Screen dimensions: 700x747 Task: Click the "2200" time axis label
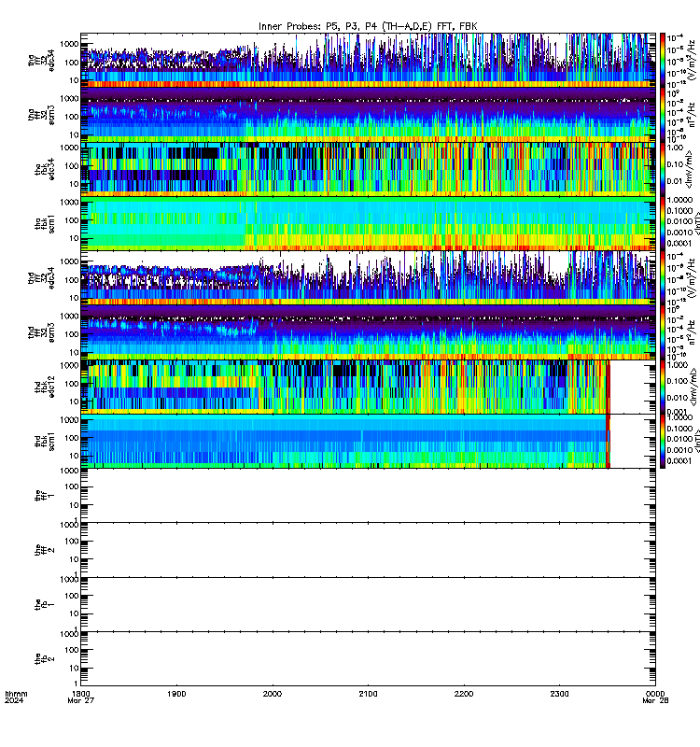[464, 694]
